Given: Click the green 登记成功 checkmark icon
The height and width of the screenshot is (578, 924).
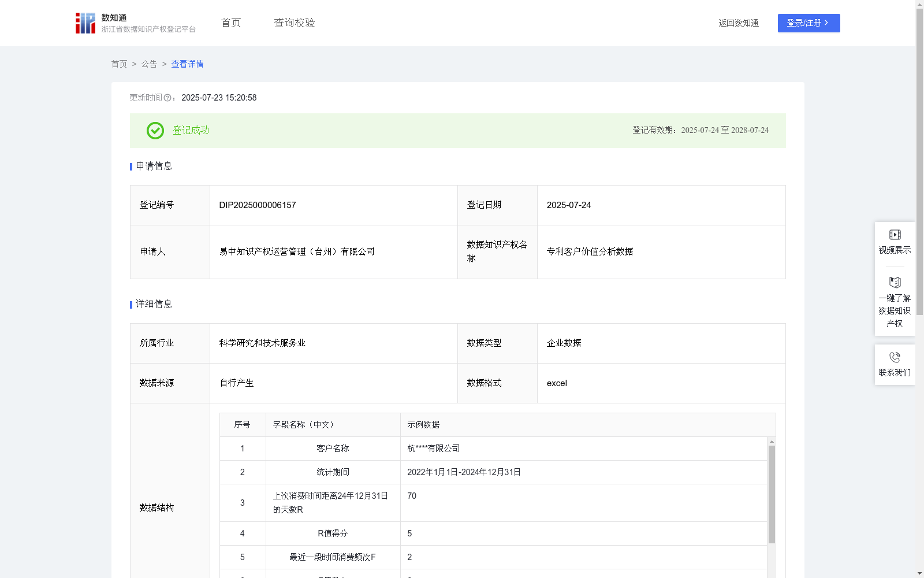Looking at the screenshot, I should (x=155, y=131).
